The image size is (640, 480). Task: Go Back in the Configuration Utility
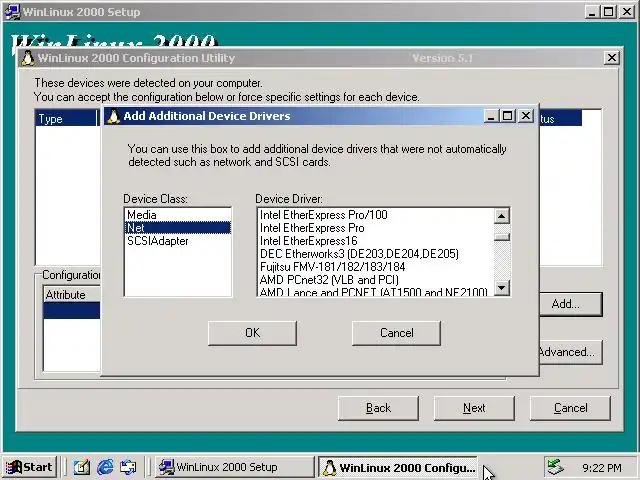click(378, 408)
